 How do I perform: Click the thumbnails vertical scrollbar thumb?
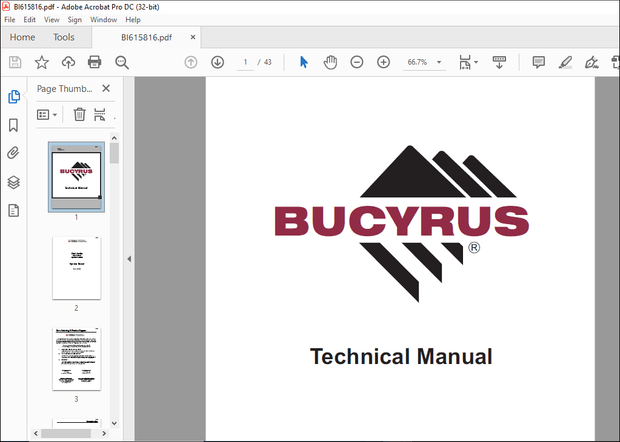114,153
